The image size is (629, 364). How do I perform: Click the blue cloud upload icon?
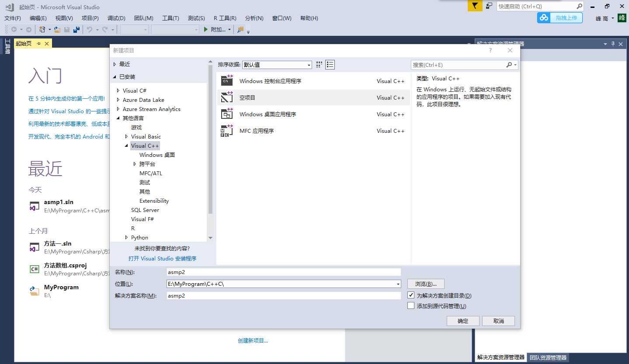(x=544, y=17)
